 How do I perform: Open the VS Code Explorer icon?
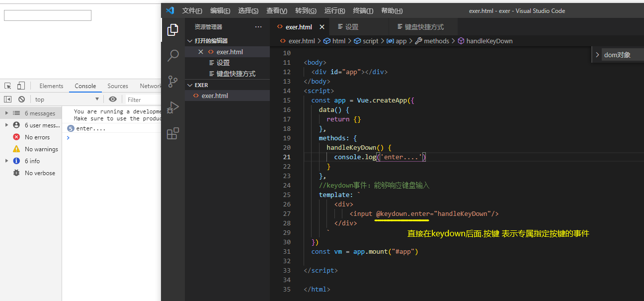173,30
